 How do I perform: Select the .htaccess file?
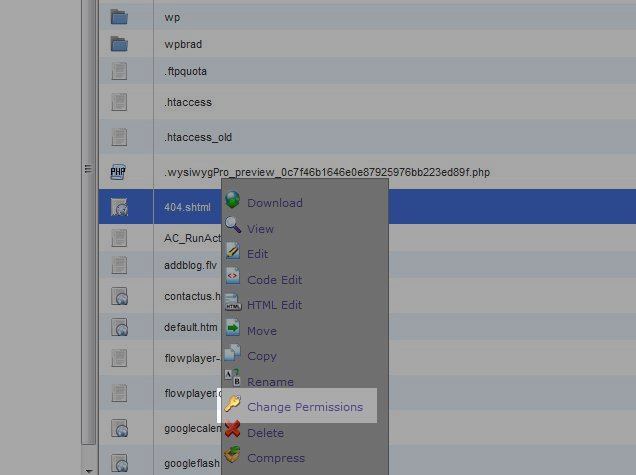[x=188, y=102]
